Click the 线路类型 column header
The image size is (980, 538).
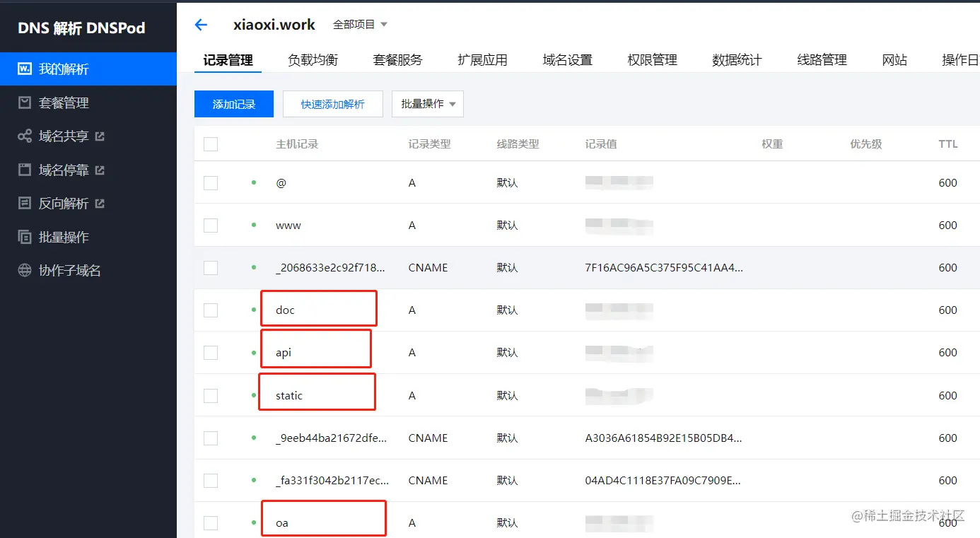[x=518, y=144]
